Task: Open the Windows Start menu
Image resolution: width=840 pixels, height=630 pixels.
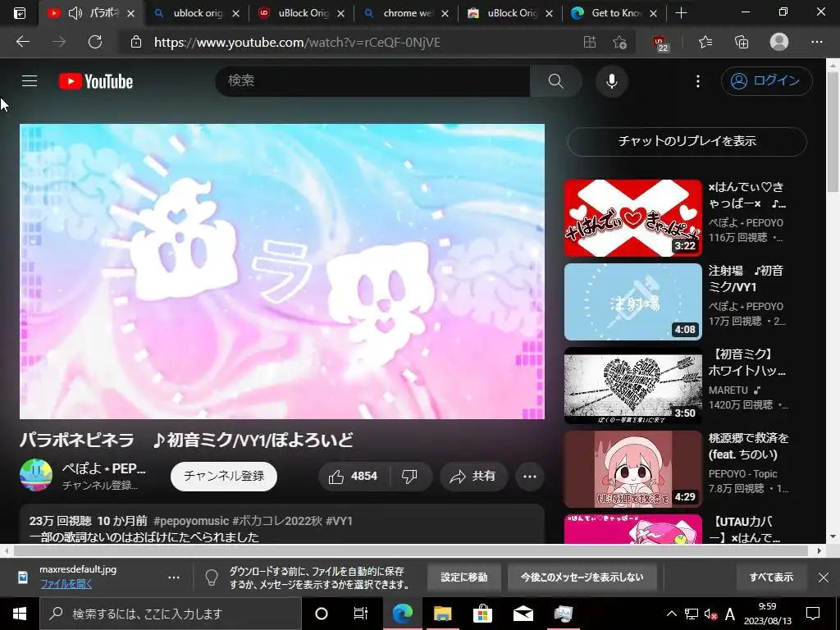Action: tap(20, 614)
